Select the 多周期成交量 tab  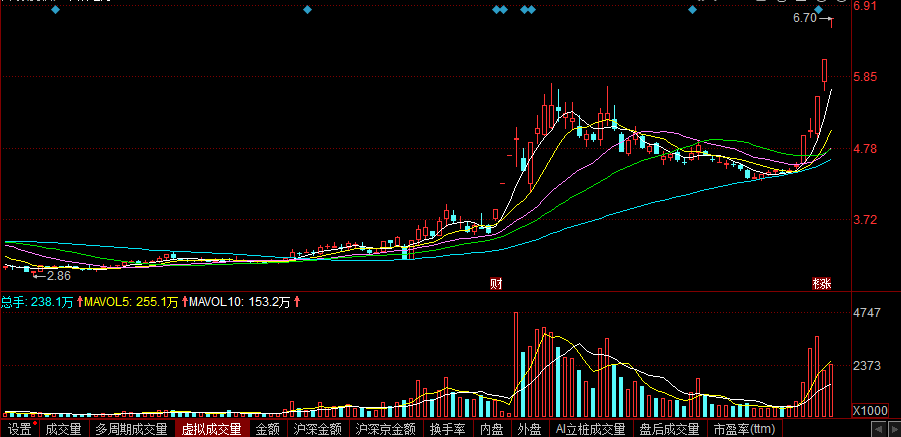[132, 429]
